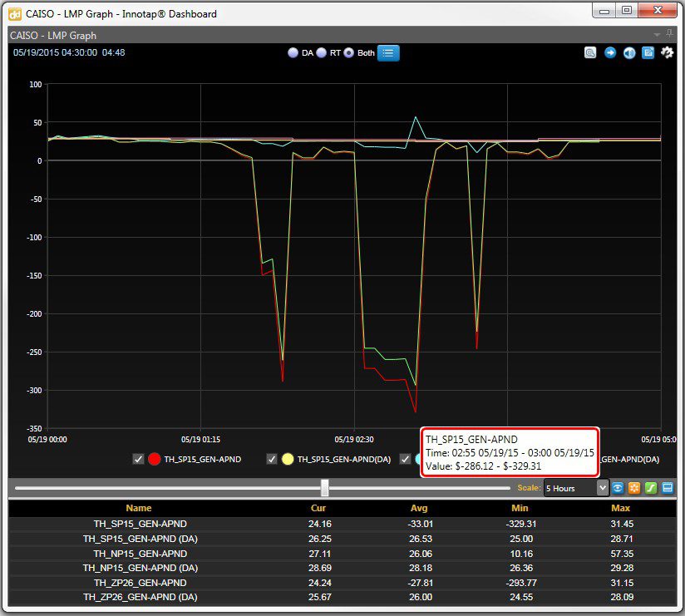
Task: Click the Min value 10.16
Action: point(521,554)
